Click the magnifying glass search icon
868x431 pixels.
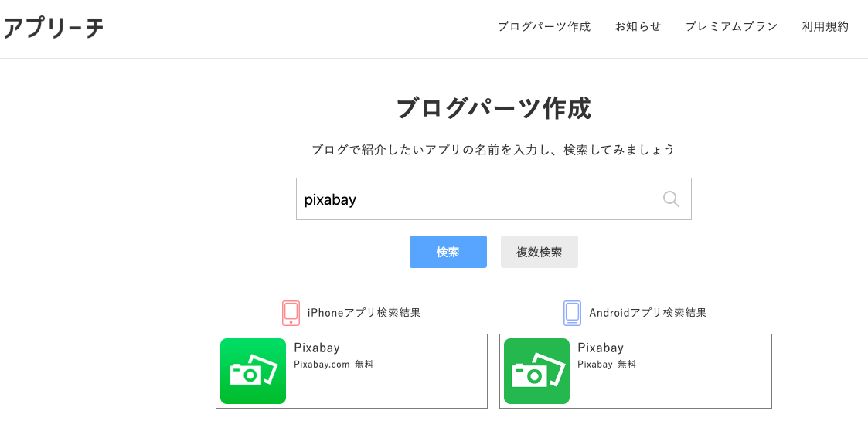click(671, 199)
